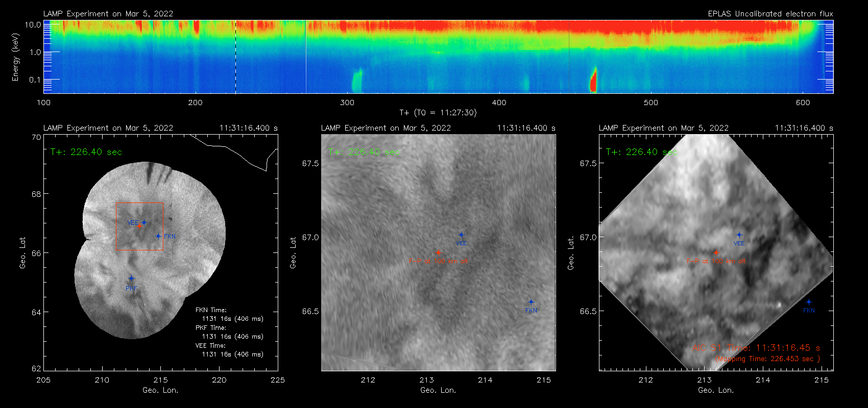Click the green 'T+: 226.40 sec' in the right panel

pyautogui.click(x=642, y=152)
